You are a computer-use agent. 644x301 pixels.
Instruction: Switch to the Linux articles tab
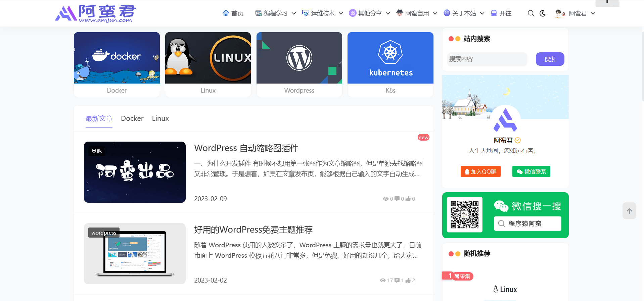click(160, 118)
